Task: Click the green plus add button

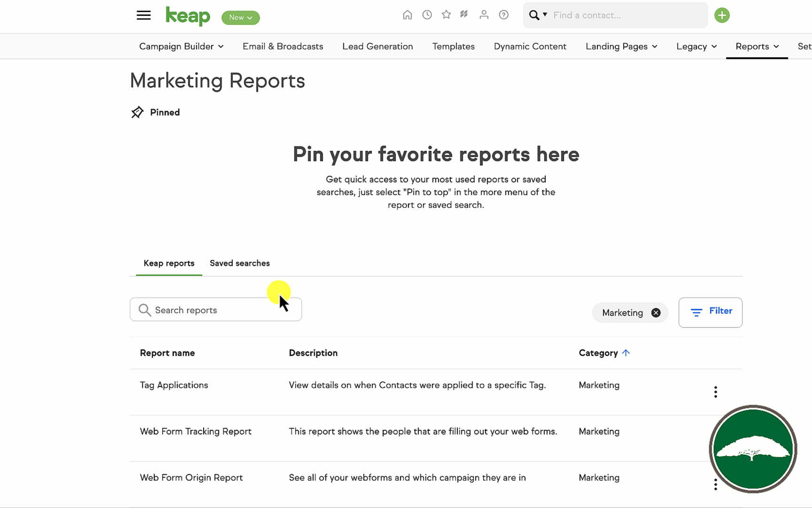Action: (x=722, y=16)
